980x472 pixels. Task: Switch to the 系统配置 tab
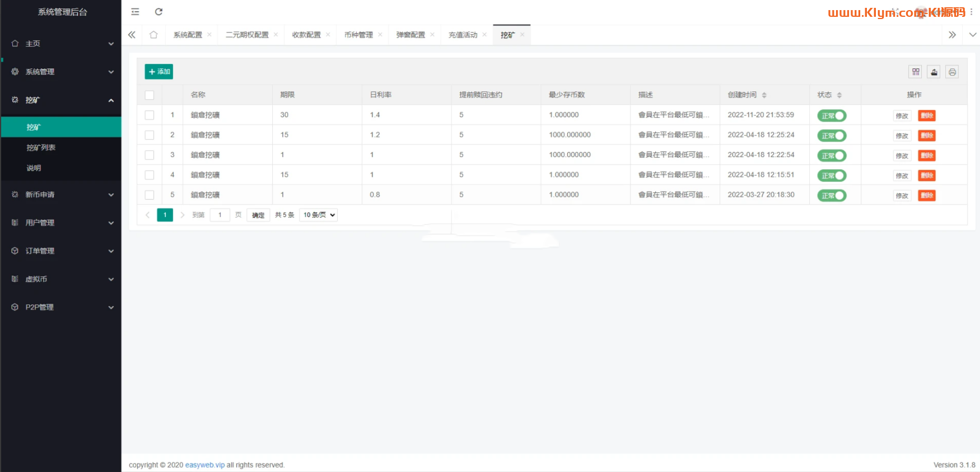tap(188, 35)
